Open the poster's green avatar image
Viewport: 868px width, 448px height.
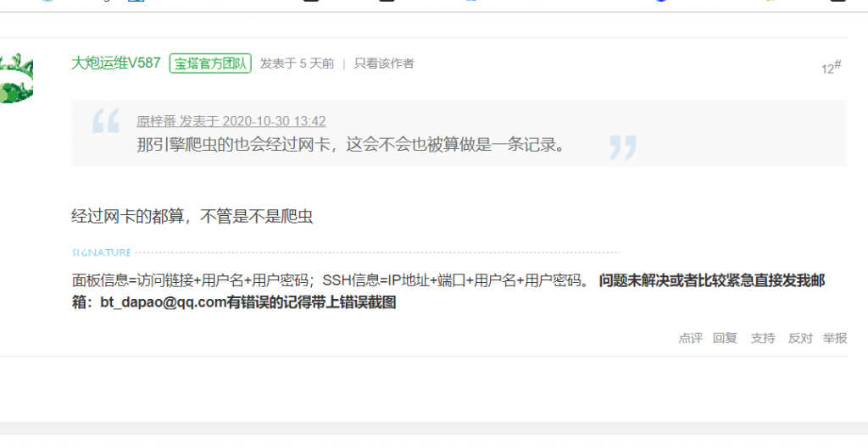pyautogui.click(x=16, y=78)
